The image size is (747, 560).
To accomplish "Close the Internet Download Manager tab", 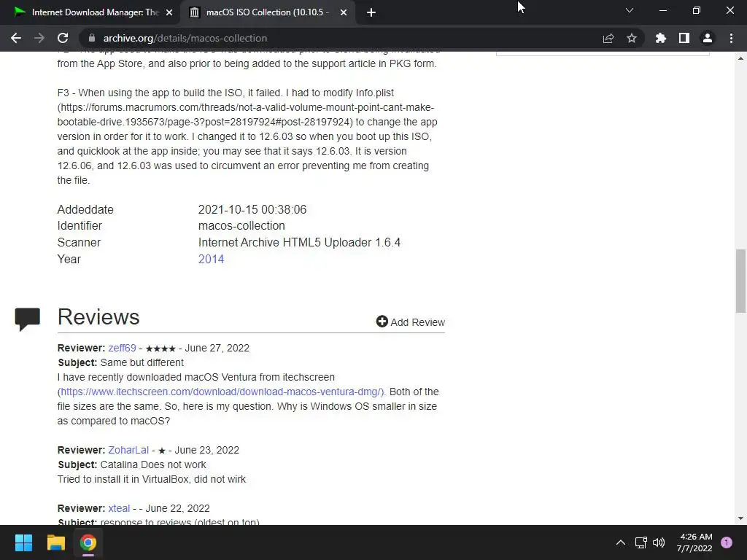I will tap(169, 12).
